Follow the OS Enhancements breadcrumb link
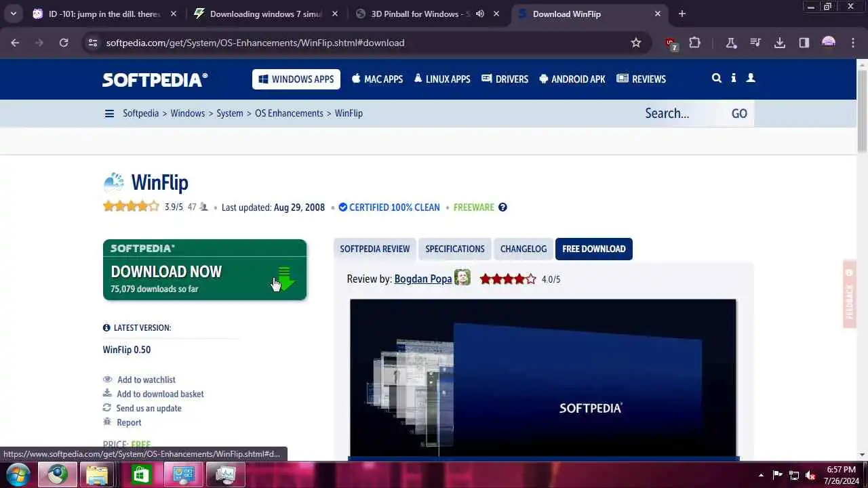 289,113
